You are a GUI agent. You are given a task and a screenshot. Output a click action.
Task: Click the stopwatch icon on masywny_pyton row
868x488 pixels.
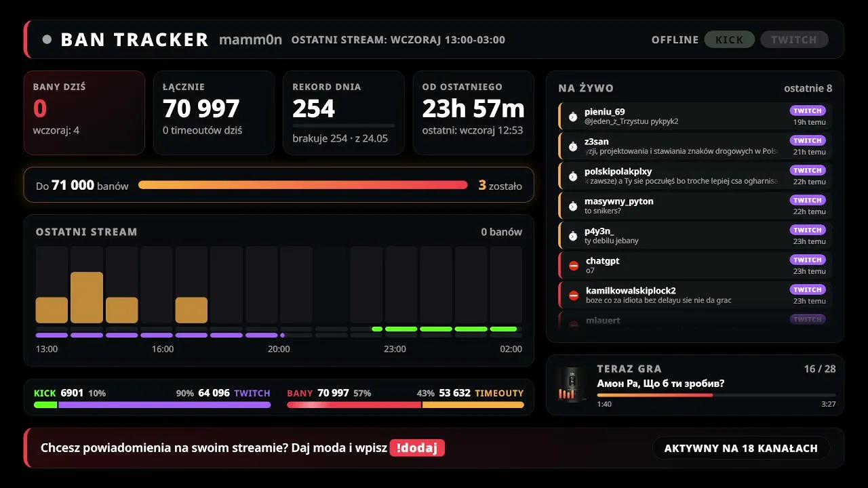pos(573,206)
